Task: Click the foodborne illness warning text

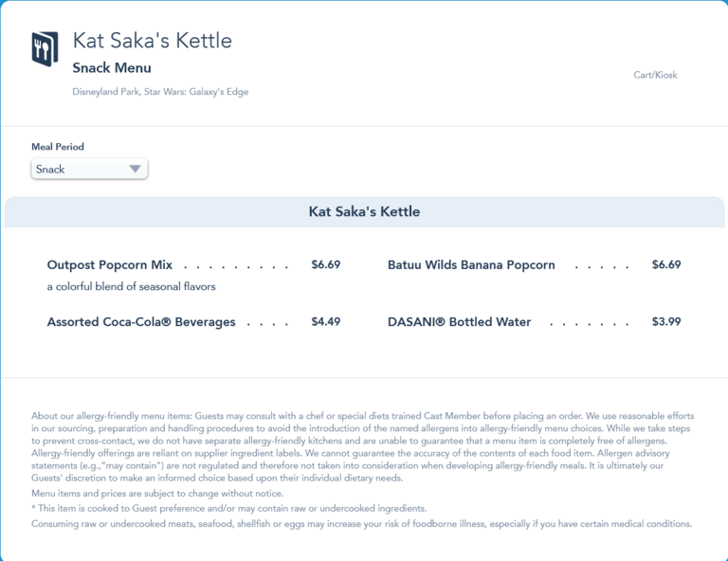Action: pyautogui.click(x=361, y=524)
